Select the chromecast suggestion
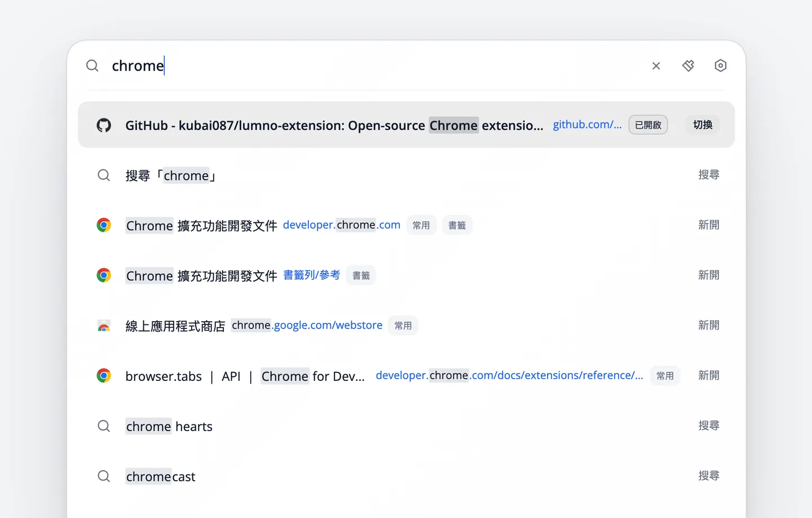 click(161, 477)
